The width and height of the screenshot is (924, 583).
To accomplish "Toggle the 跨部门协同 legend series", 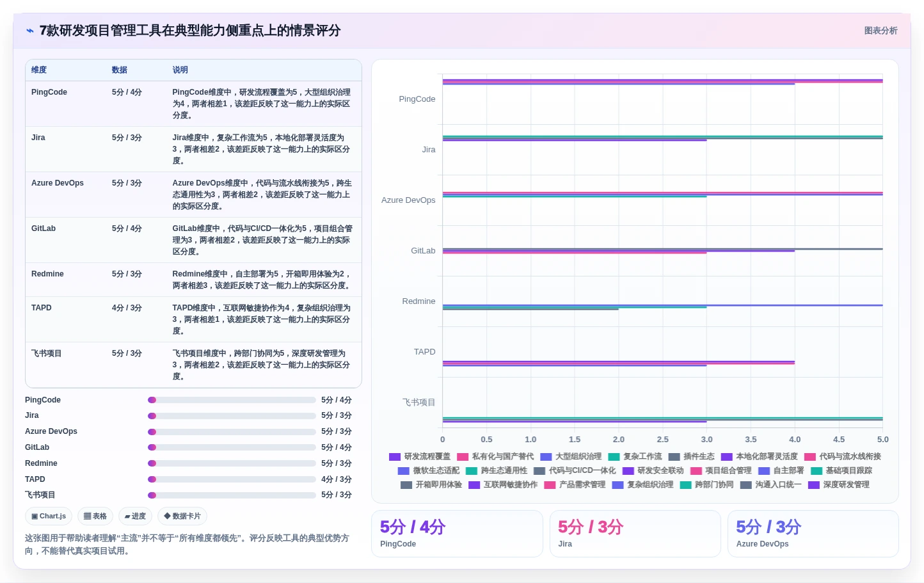I will coord(706,485).
